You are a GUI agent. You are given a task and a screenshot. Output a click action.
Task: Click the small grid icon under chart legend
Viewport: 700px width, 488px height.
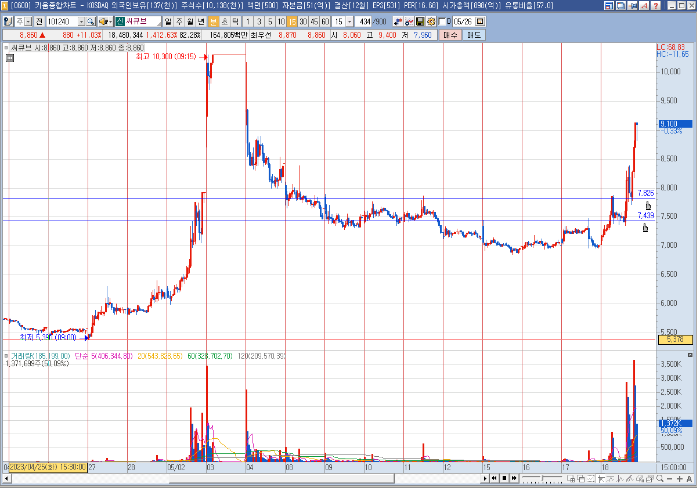(10, 58)
